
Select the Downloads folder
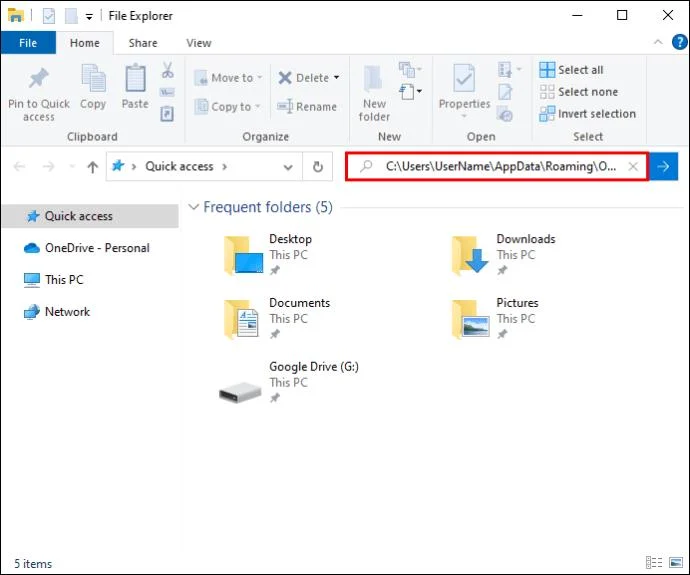[503, 255]
